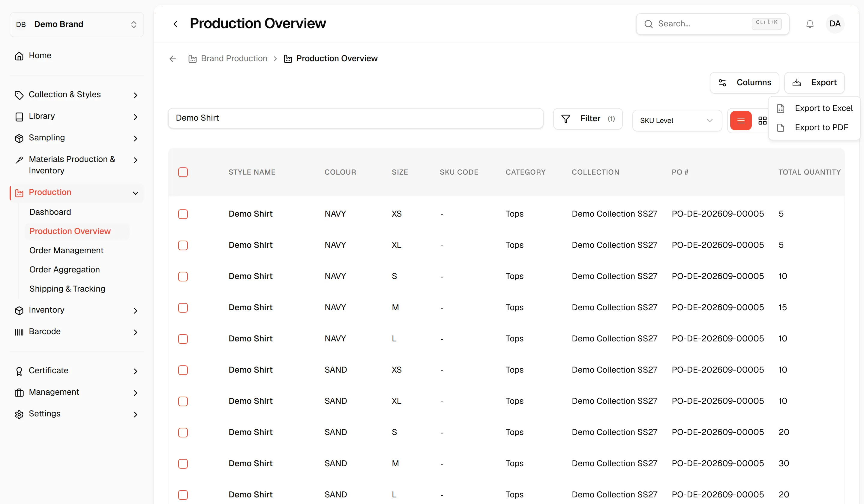Click the breadcrumb left arrow icon
The width and height of the screenshot is (864, 504).
(173, 58)
